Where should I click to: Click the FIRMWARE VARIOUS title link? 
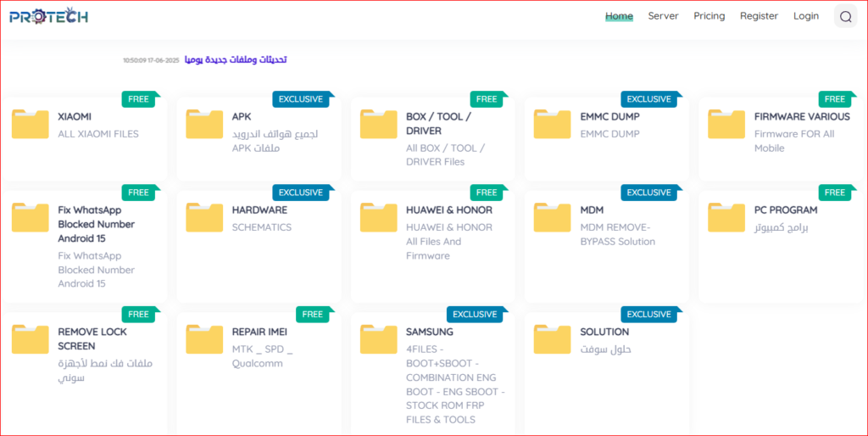tap(802, 117)
